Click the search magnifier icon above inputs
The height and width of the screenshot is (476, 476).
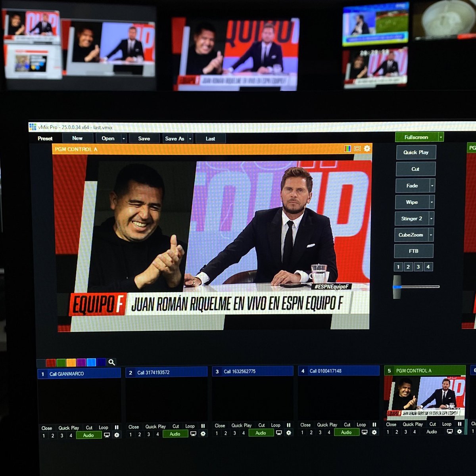coord(112,362)
